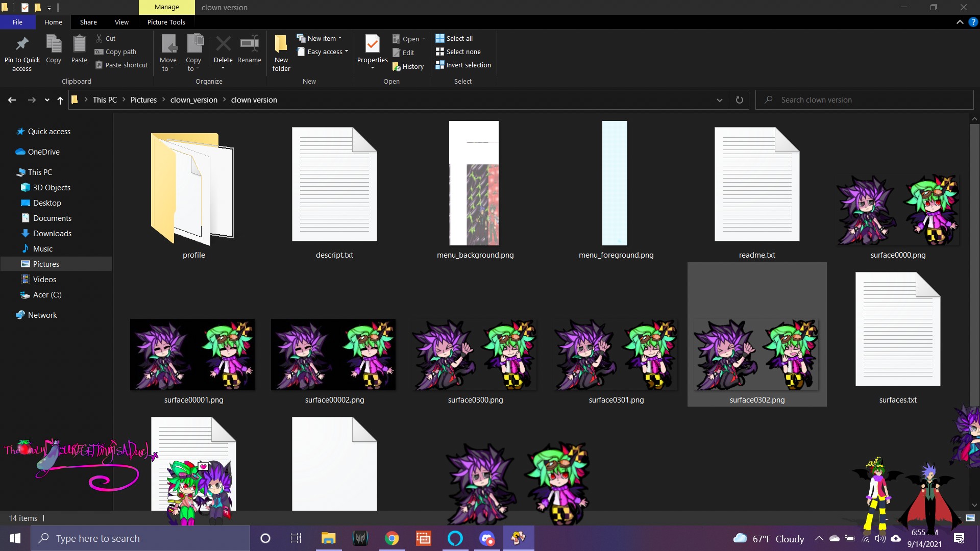This screenshot has width=980, height=551.
Task: Select the surface0300.png thumbnail
Action: [x=475, y=356]
